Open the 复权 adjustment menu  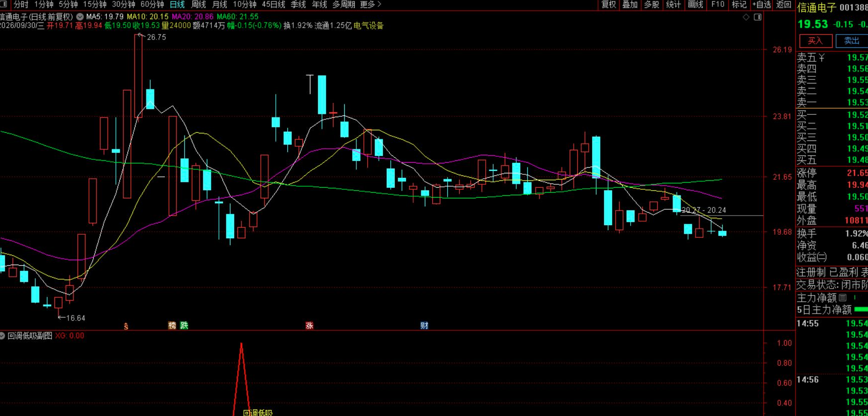pyautogui.click(x=609, y=4)
